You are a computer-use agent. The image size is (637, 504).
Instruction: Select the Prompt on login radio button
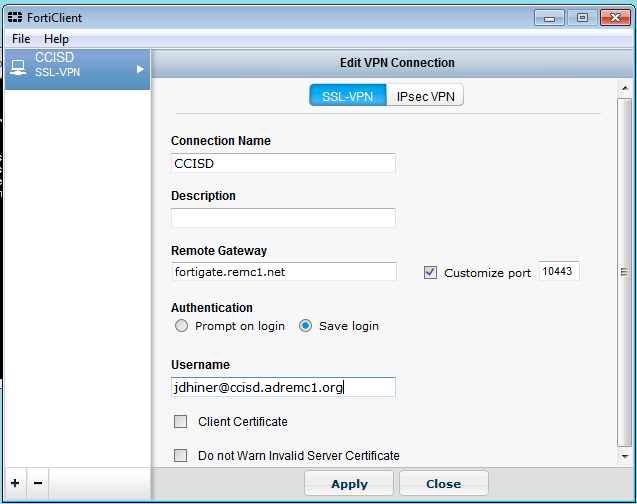[181, 326]
